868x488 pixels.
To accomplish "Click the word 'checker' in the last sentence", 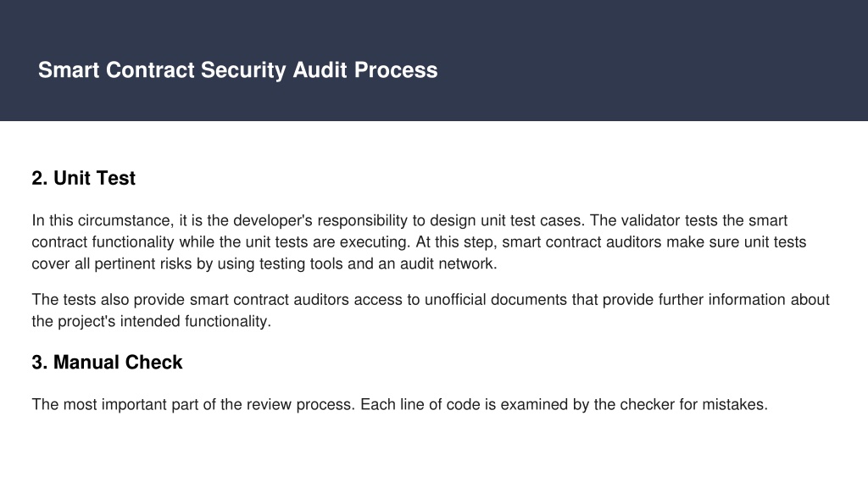I will click(x=647, y=404).
